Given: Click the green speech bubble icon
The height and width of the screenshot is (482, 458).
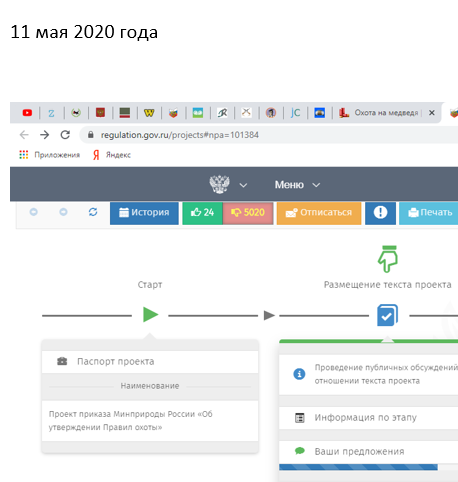Looking at the screenshot, I should point(300,451).
